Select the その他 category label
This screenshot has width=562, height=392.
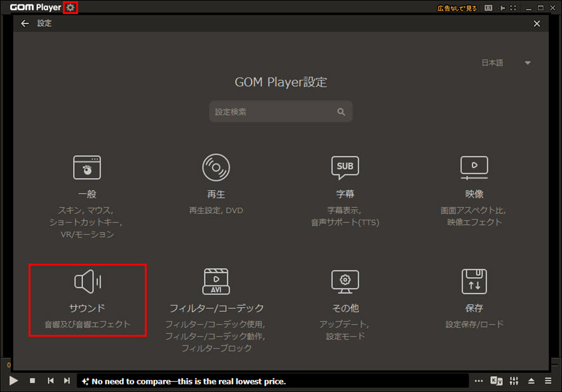coord(345,308)
